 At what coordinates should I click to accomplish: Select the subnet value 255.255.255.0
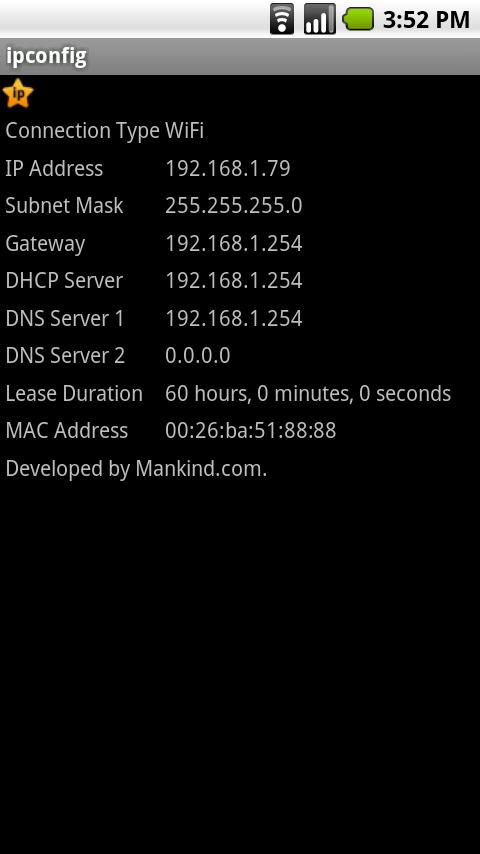[x=234, y=206]
